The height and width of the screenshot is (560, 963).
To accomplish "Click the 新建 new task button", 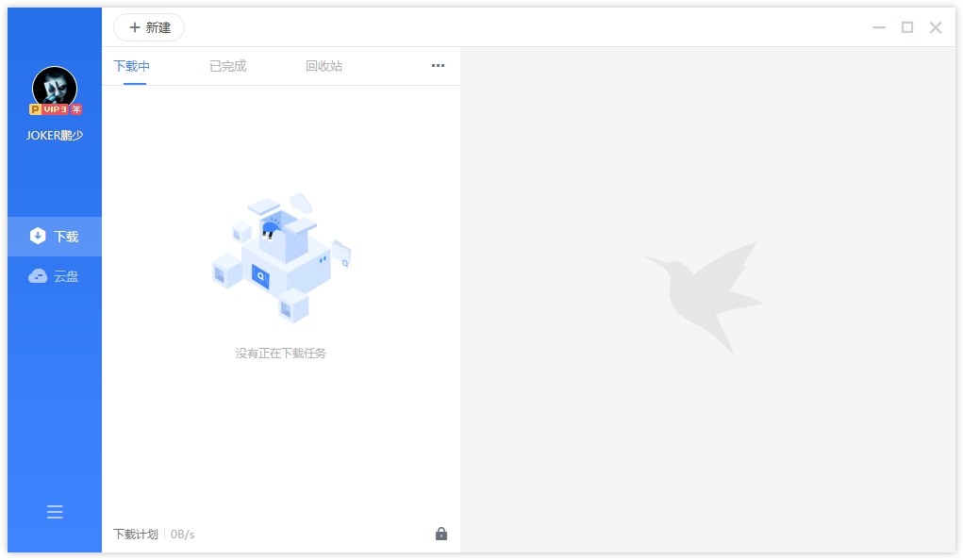I will 149,27.
